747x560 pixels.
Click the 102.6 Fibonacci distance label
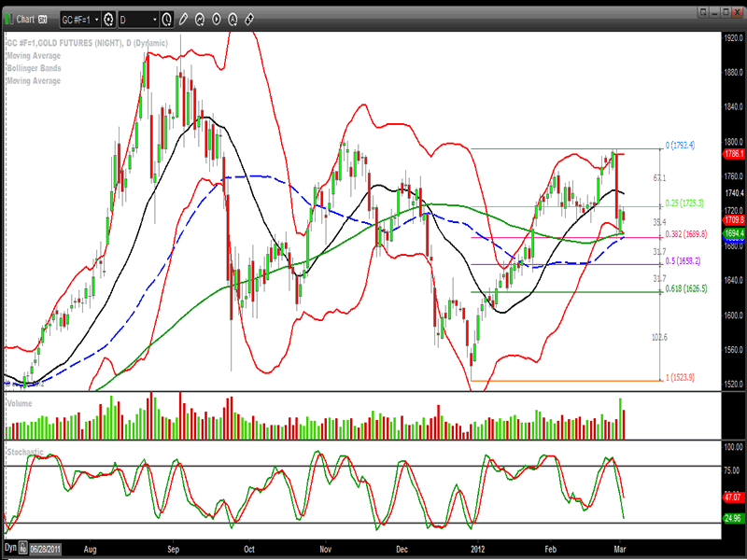tap(659, 337)
